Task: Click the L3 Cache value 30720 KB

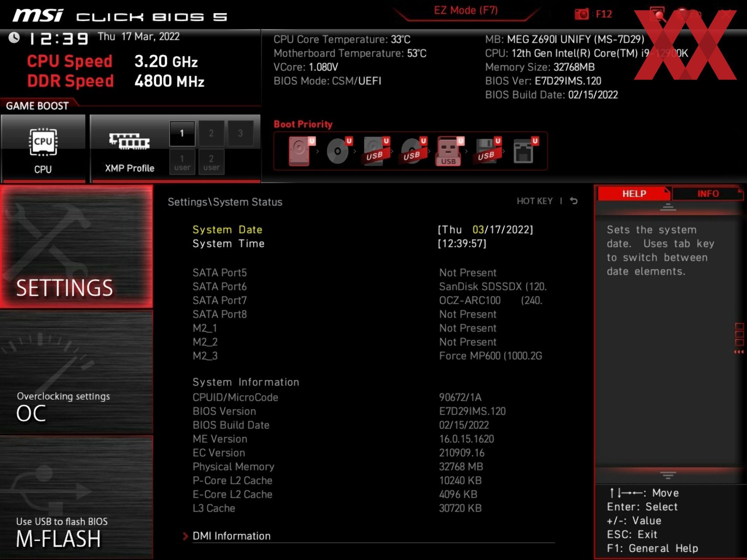Action: tap(460, 508)
